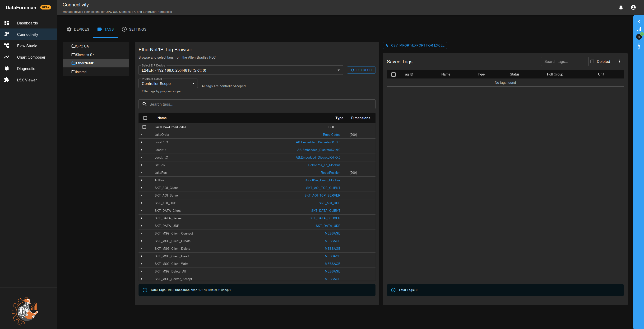The image size is (644, 329).
Task: Open the Program Scope dropdown
Action: click(168, 84)
